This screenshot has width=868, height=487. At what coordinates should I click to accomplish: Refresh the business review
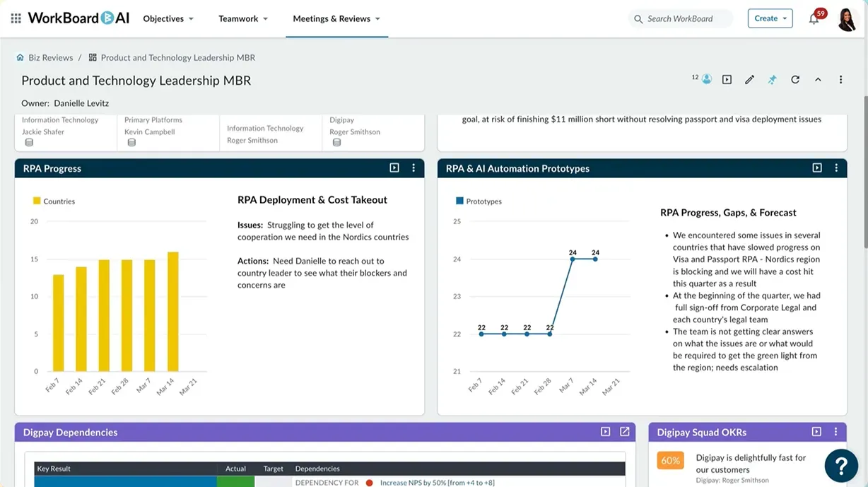click(x=795, y=80)
